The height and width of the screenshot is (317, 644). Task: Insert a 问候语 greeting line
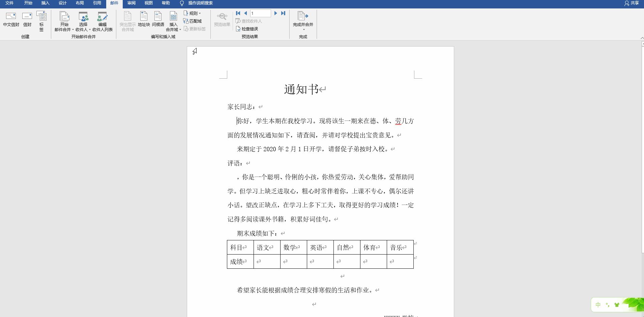pos(158,19)
